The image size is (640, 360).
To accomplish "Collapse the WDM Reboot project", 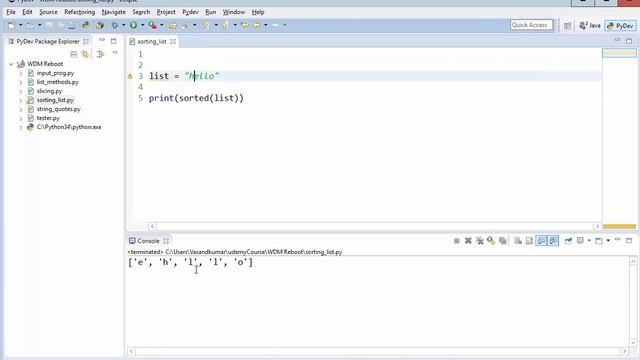I will click(11, 64).
